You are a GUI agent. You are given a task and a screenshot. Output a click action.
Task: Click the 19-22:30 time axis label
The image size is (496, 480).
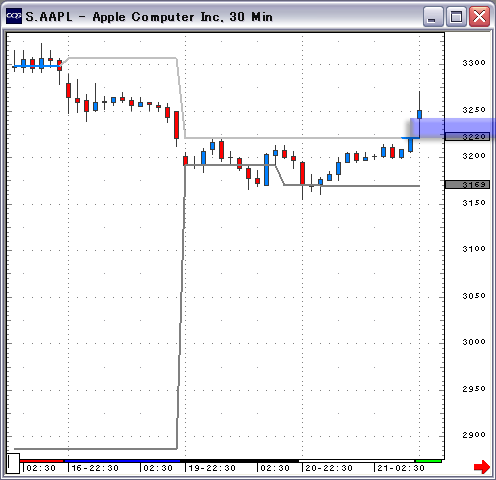[212, 468]
